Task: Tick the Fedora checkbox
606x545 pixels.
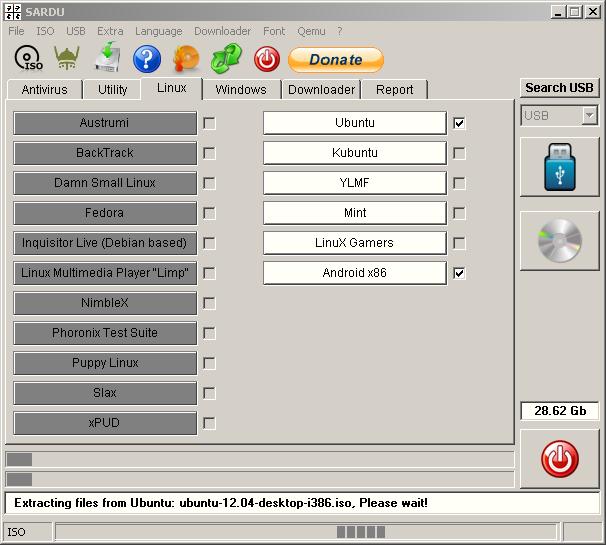Action: (209, 213)
